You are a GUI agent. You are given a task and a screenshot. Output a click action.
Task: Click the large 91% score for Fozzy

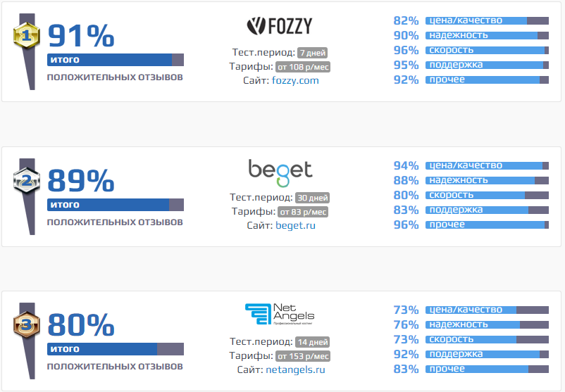(81, 36)
